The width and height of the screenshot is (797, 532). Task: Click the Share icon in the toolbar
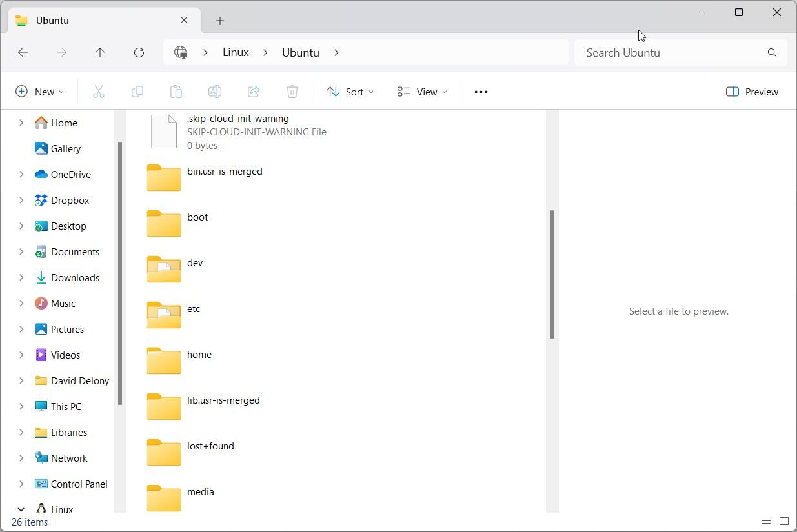(253, 92)
